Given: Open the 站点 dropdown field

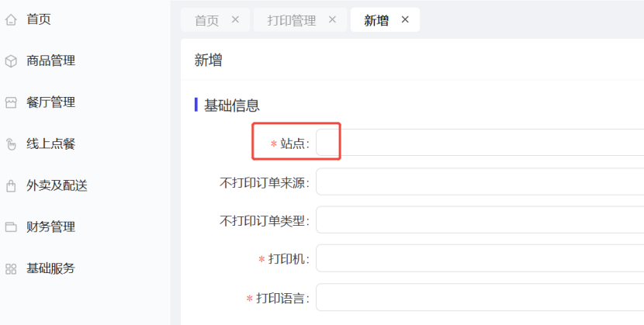Looking at the screenshot, I should [x=480, y=143].
